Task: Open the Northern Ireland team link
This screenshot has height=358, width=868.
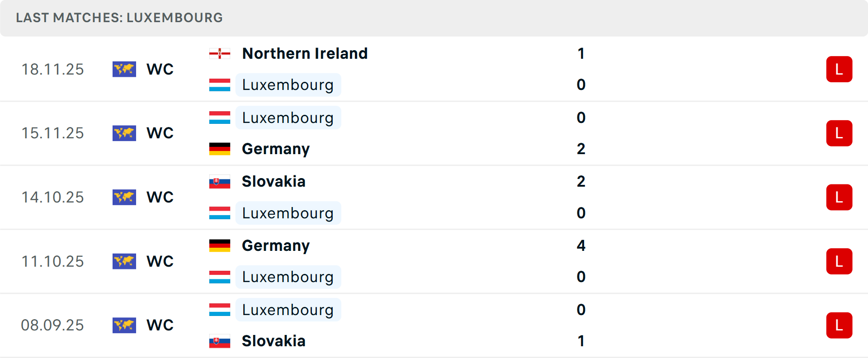Action: pyautogui.click(x=305, y=53)
